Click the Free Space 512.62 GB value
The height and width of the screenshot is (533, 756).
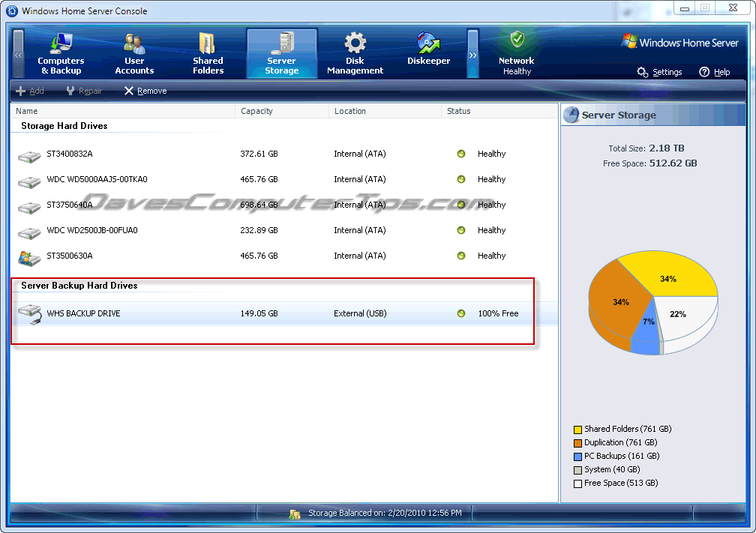point(673,163)
